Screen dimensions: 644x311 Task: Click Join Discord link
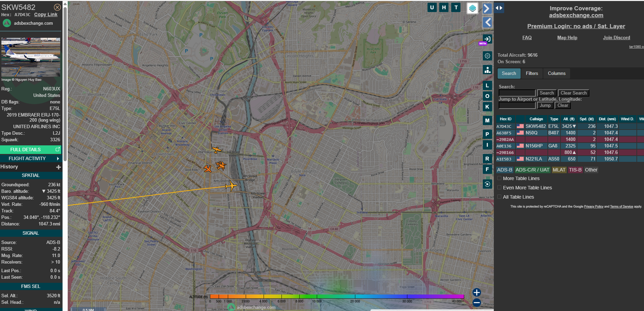coord(616,37)
